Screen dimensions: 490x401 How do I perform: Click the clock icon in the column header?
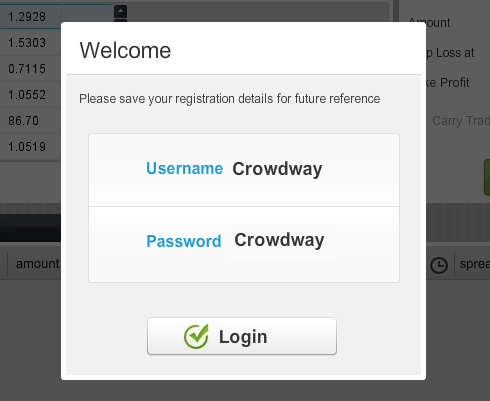[x=439, y=265]
